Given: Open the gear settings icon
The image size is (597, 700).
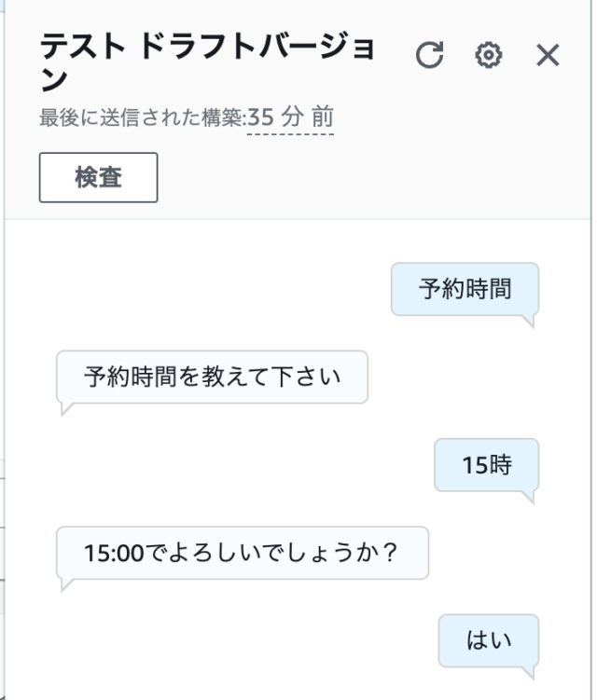Looking at the screenshot, I should click(x=489, y=55).
